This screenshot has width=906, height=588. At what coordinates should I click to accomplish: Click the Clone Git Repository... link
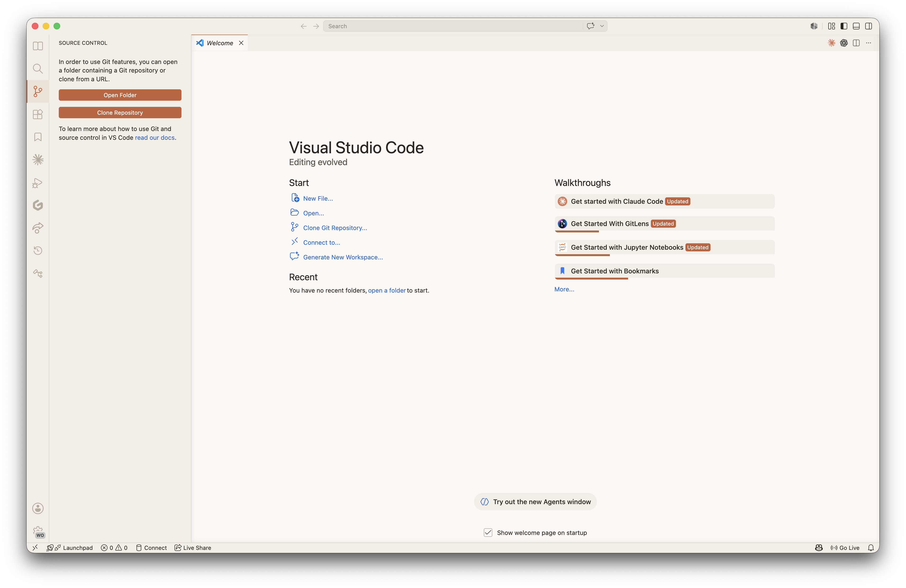[335, 228]
